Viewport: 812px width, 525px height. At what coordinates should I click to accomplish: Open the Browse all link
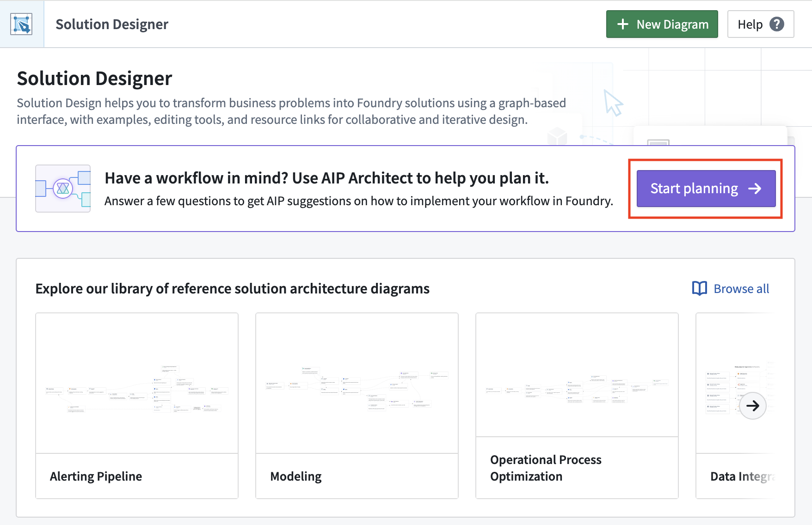731,288
